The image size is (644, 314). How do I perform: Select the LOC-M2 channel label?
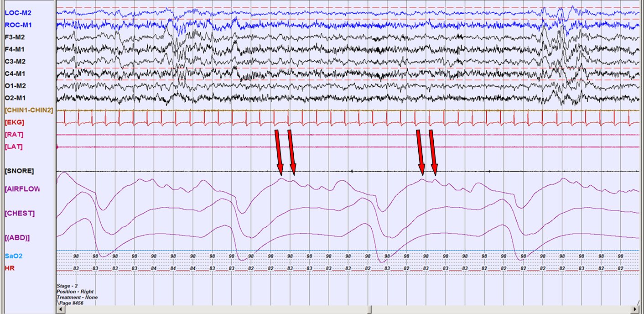(17, 13)
